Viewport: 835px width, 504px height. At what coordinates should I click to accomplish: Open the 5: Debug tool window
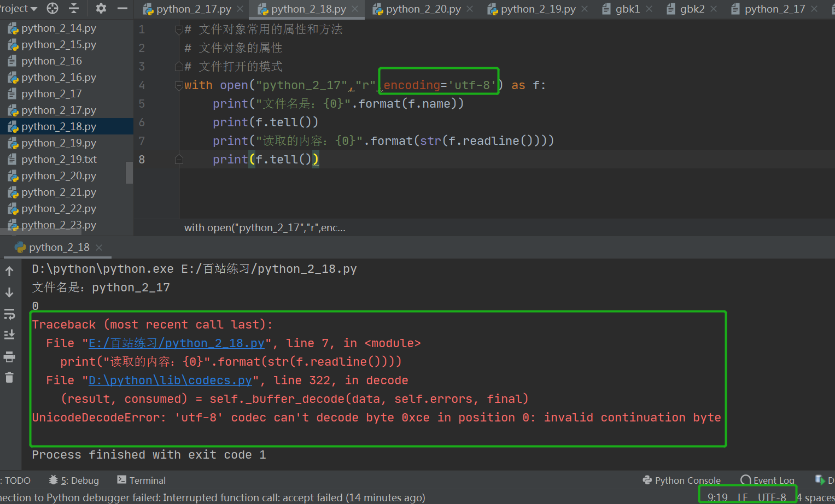[74, 480]
